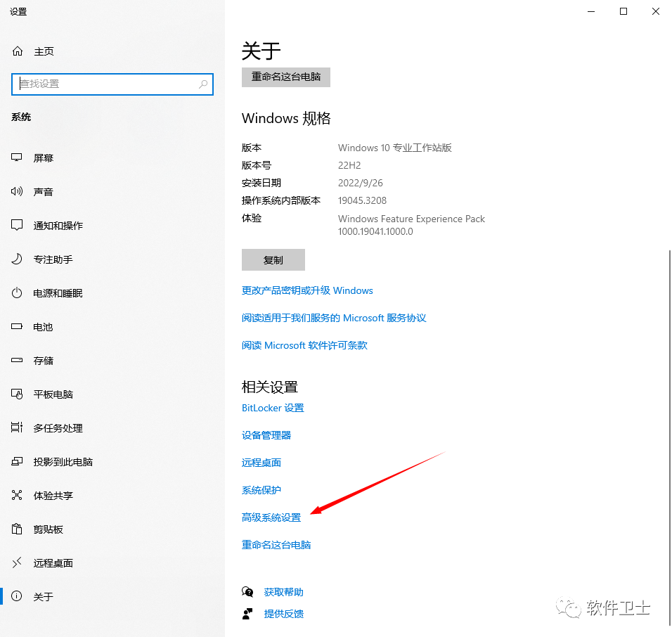The height and width of the screenshot is (637, 672).
Task: Open 获取帮助 link
Action: (284, 592)
